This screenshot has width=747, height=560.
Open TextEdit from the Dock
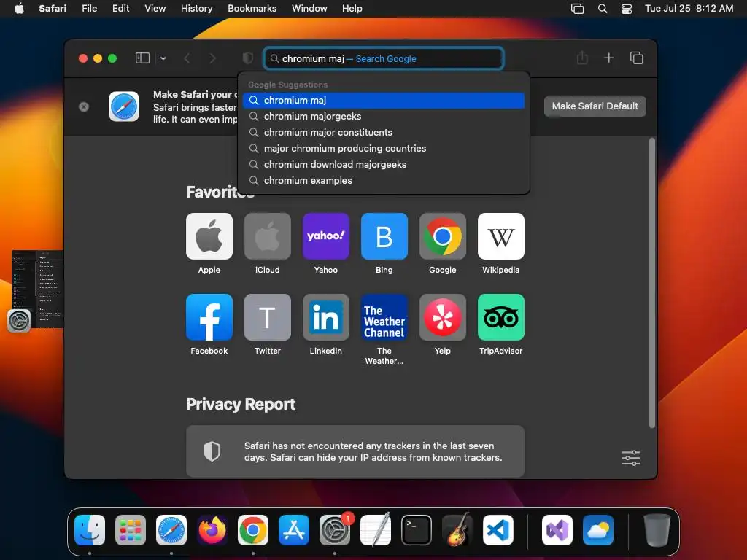coord(376,530)
